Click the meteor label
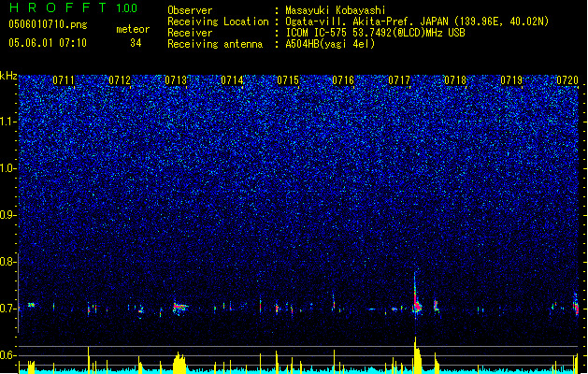588x374 pixels. pos(133,29)
